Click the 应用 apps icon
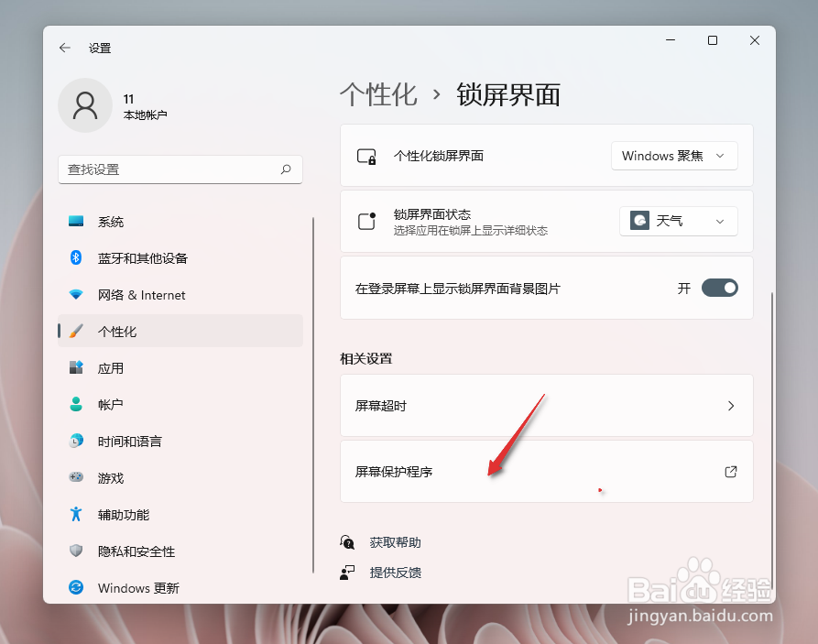The image size is (818, 644). pyautogui.click(x=76, y=367)
